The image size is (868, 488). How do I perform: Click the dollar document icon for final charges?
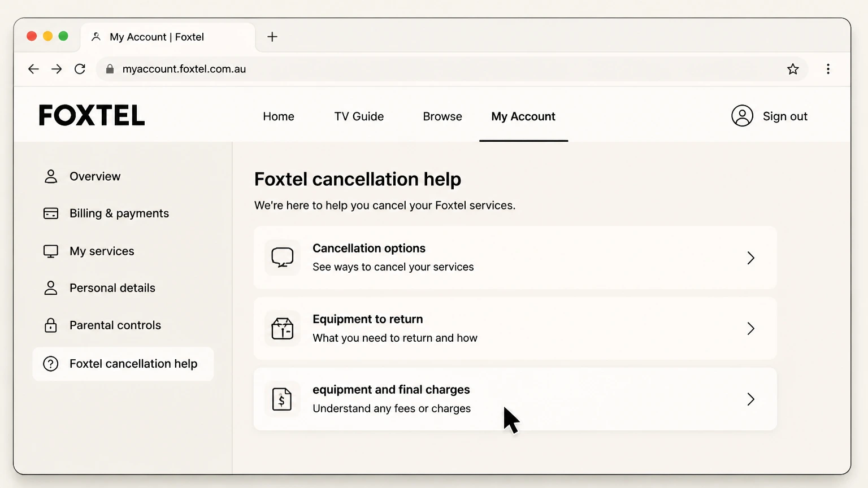[282, 399]
